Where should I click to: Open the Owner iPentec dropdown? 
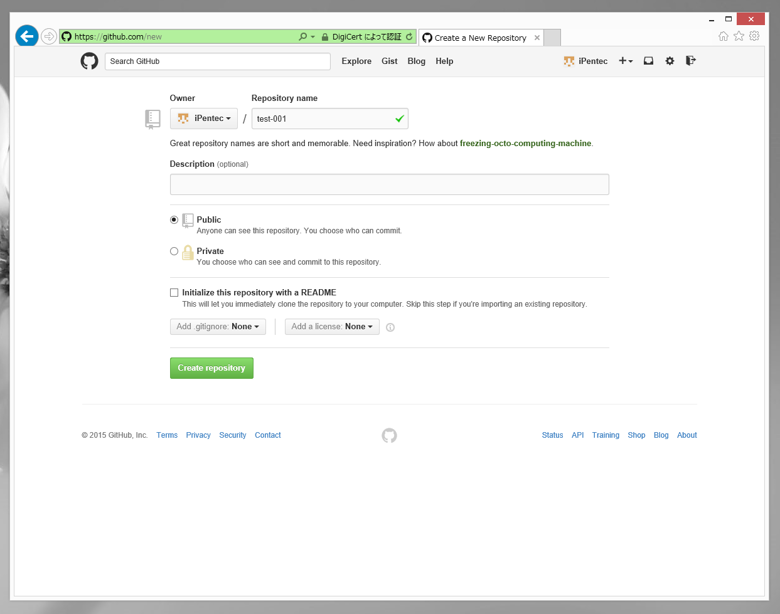(203, 118)
